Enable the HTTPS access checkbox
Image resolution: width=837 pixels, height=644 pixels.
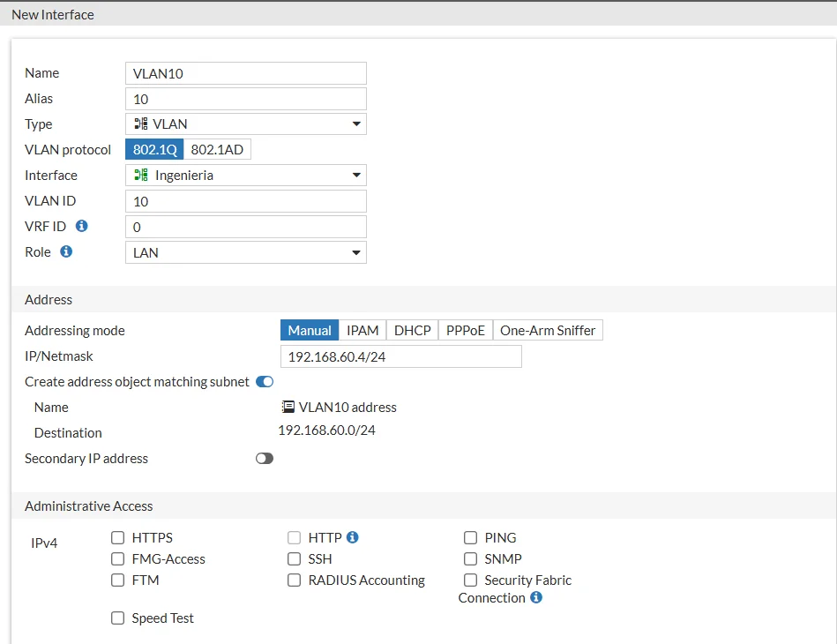[x=117, y=537]
